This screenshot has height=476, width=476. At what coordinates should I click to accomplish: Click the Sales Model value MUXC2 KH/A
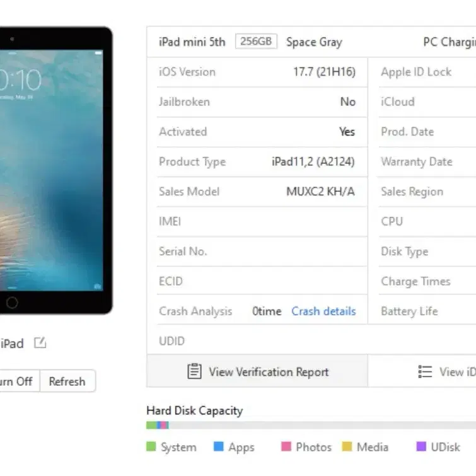(320, 192)
